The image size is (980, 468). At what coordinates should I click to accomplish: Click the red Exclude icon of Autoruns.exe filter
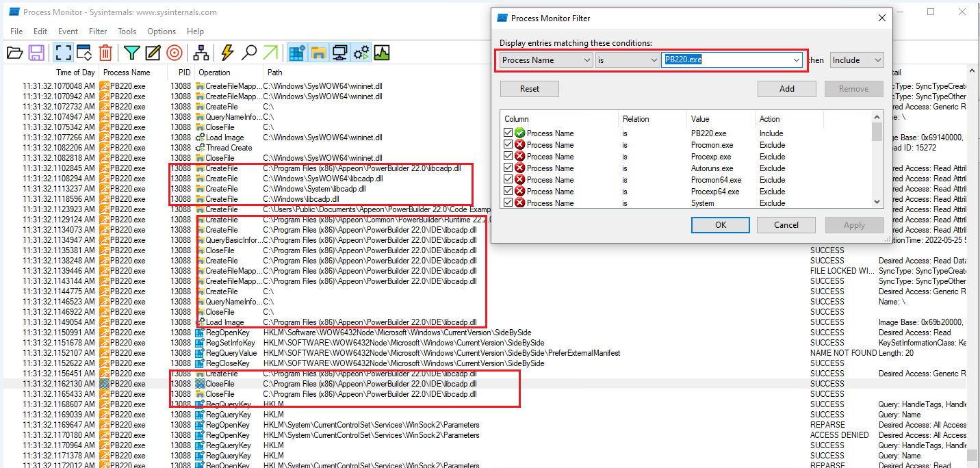(x=519, y=168)
